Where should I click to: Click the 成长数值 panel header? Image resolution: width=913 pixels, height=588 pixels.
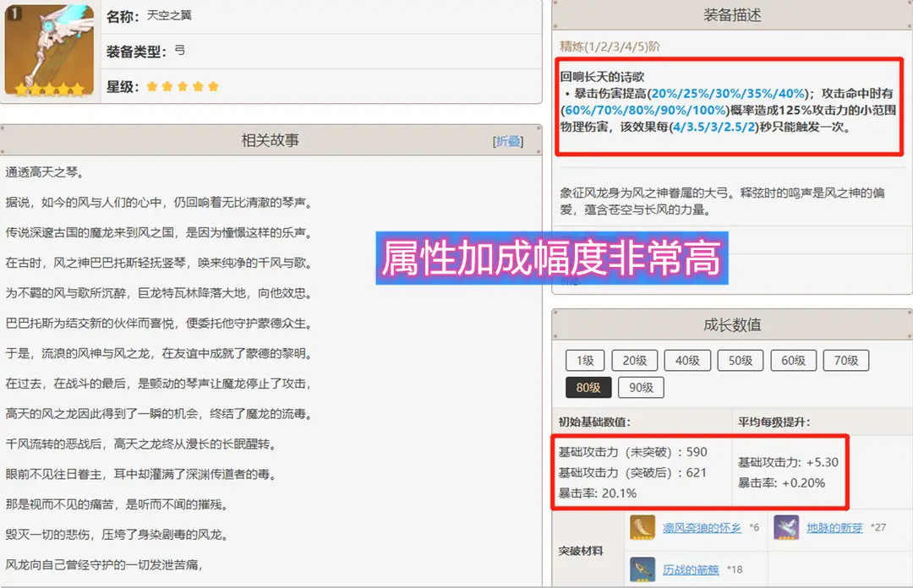click(x=732, y=325)
